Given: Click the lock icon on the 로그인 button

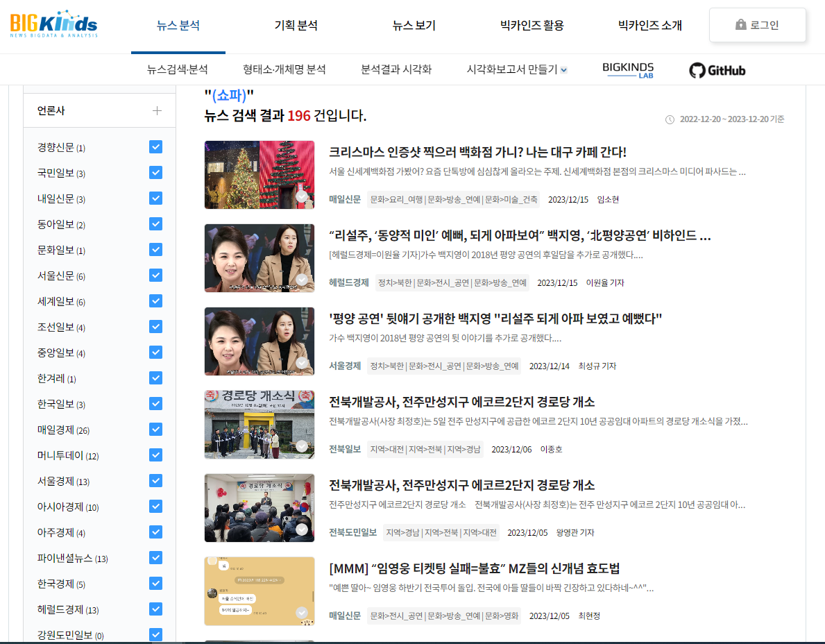Looking at the screenshot, I should coord(741,24).
